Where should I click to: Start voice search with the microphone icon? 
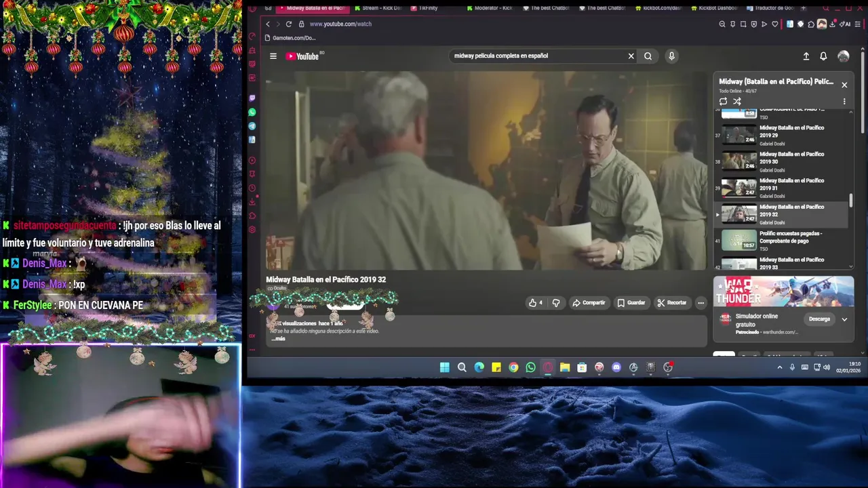[671, 56]
